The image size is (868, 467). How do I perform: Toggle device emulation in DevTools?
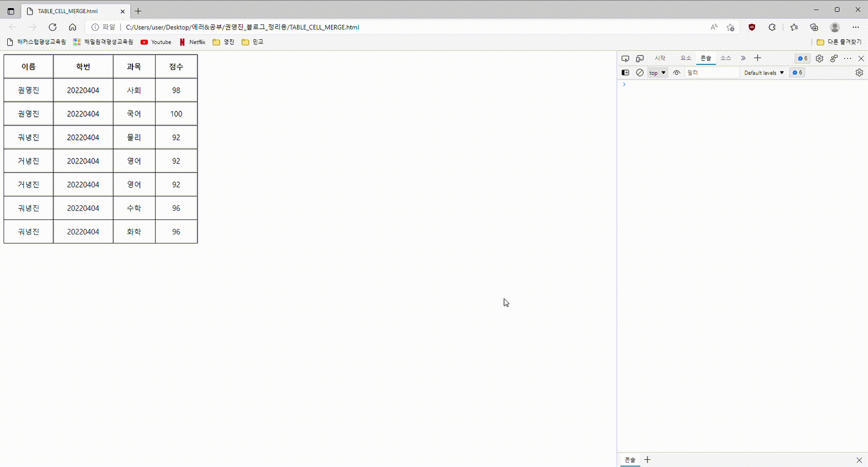point(640,58)
